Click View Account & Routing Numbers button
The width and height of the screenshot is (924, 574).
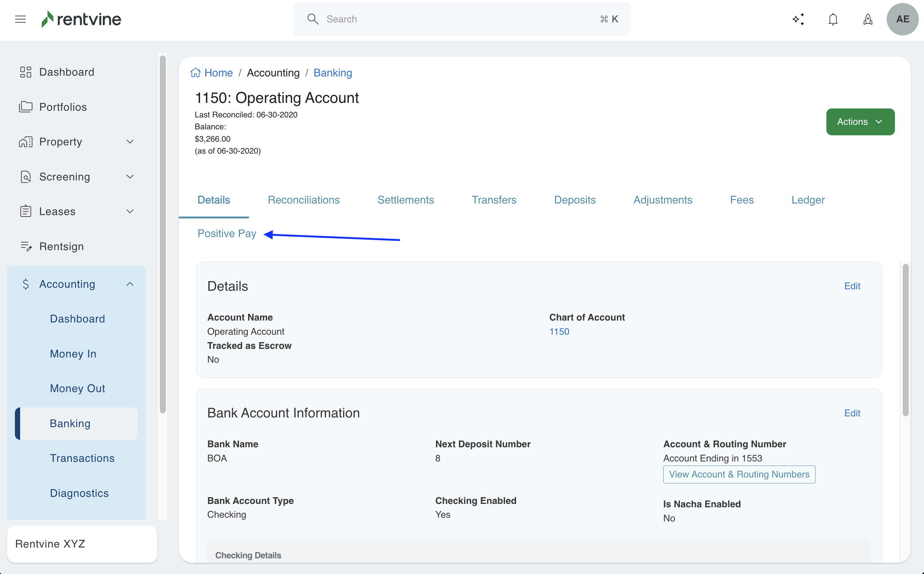(739, 474)
